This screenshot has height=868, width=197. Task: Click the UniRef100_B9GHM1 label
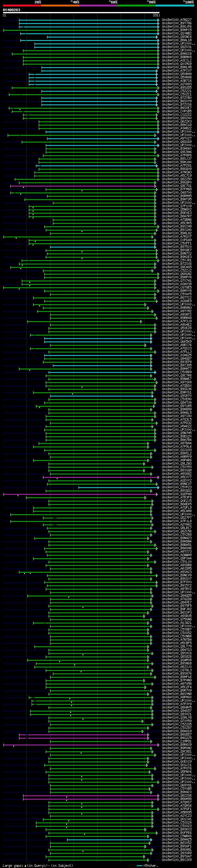coord(176,850)
